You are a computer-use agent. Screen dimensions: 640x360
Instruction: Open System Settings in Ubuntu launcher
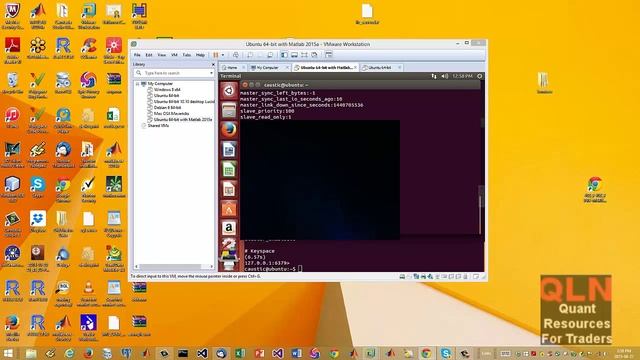pos(229,245)
